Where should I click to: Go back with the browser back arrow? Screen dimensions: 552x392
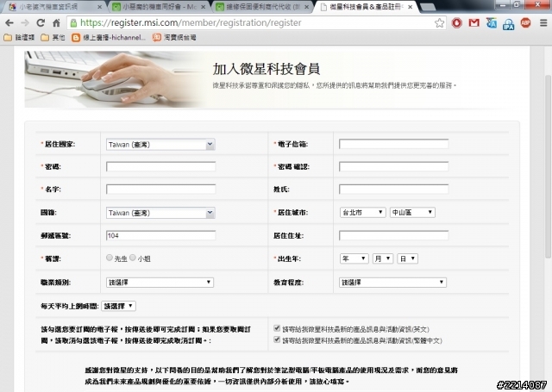(x=9, y=23)
